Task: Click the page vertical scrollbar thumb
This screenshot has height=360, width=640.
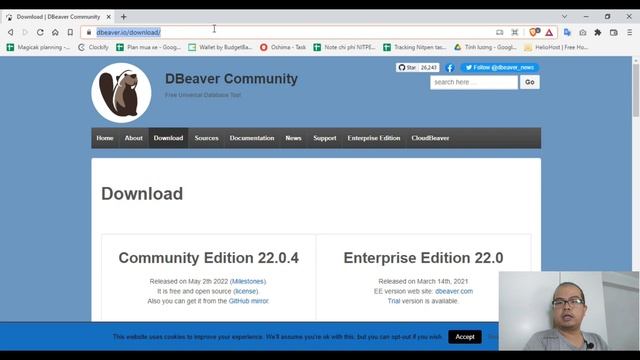Action: pyautogui.click(x=636, y=89)
